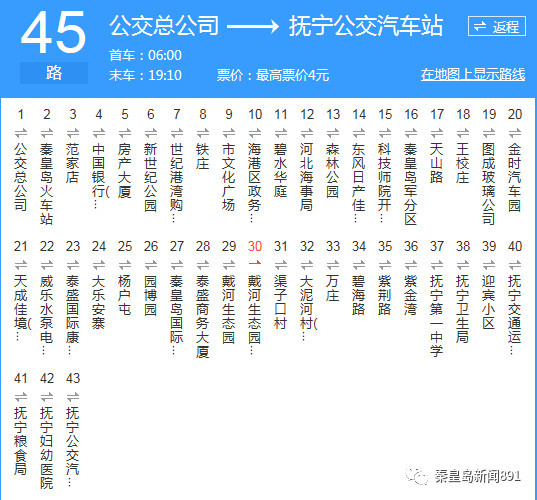Click transfer icon above 范家店 stop
This screenshot has width=537, height=500.
pyautogui.click(x=73, y=133)
